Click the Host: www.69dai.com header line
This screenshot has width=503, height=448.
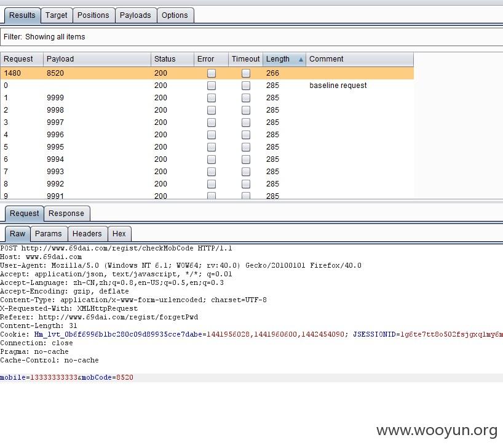[x=41, y=257]
